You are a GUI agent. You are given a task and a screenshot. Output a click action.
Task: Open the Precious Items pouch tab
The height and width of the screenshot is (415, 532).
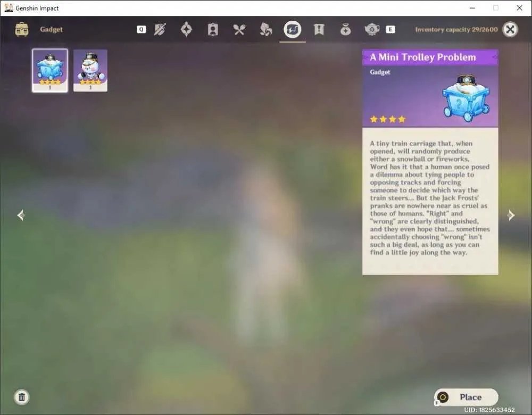345,30
